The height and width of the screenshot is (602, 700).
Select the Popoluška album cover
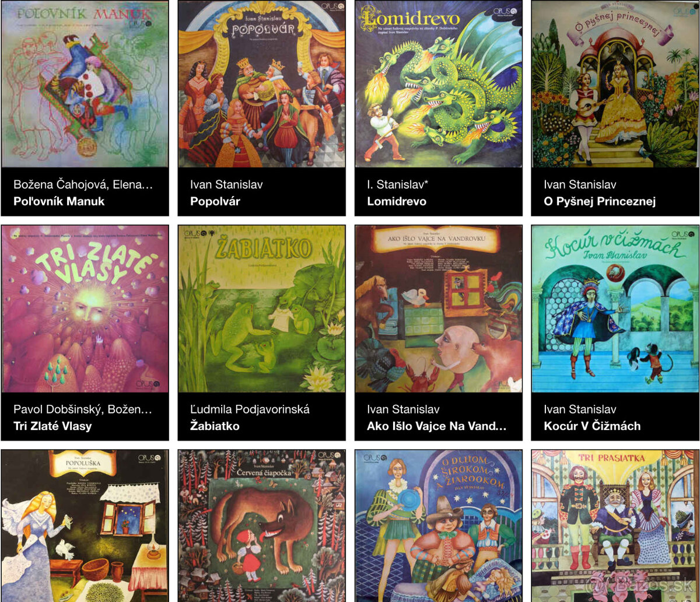point(85,526)
